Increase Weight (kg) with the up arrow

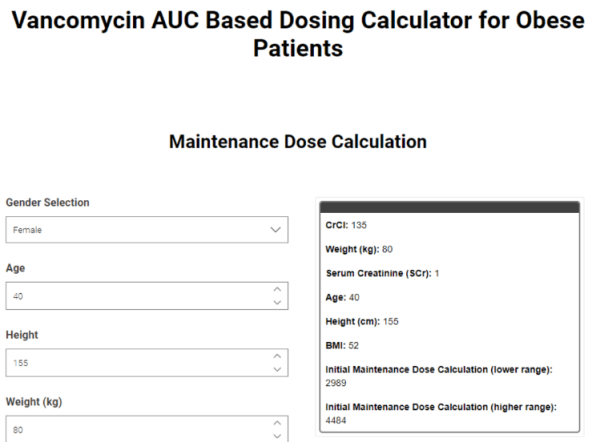[x=277, y=423]
